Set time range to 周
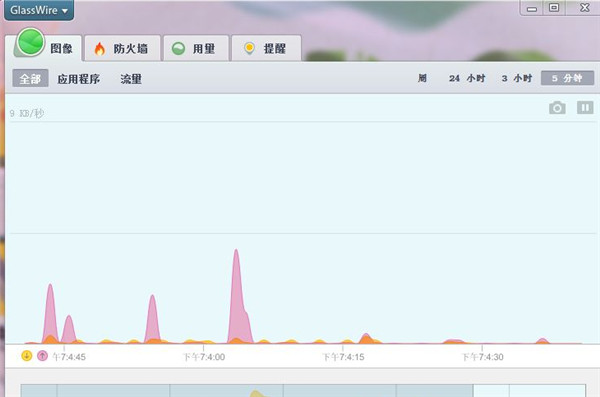 point(422,78)
